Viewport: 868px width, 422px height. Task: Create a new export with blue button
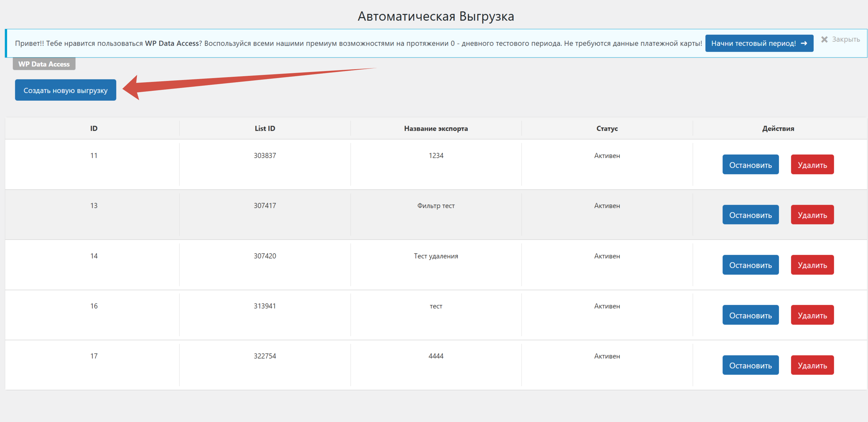tap(65, 90)
